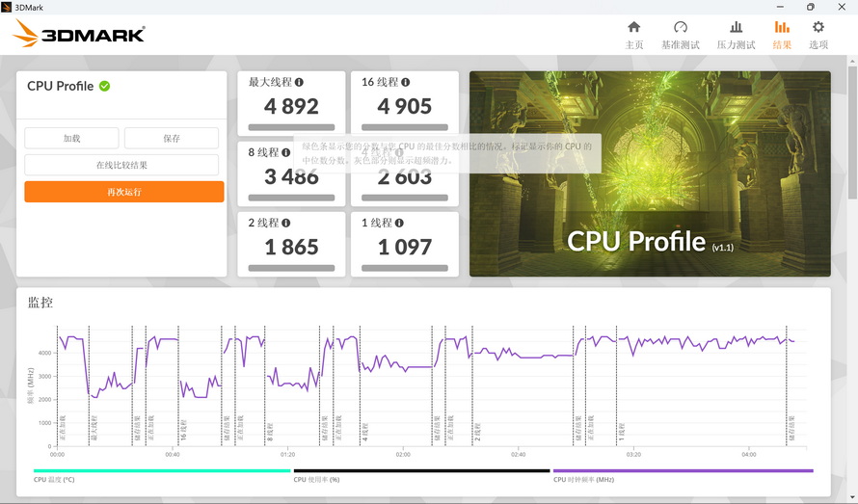The height and width of the screenshot is (504, 858).
Task: Click the 2 线程 score 1 865
Action: point(291,248)
